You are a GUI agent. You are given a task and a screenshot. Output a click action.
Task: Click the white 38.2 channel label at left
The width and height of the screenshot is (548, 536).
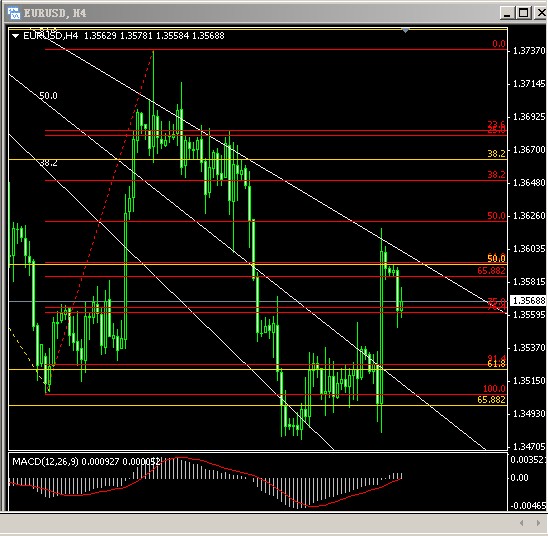point(48,163)
